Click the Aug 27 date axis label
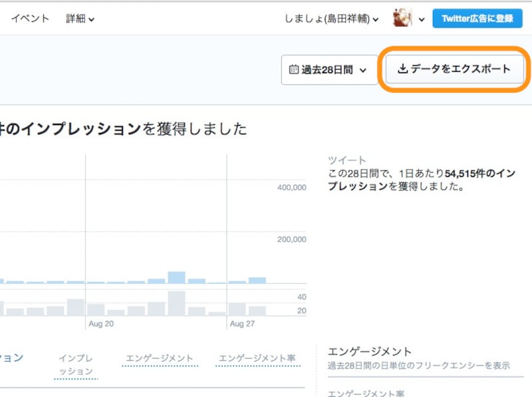The width and height of the screenshot is (532, 397). click(242, 324)
